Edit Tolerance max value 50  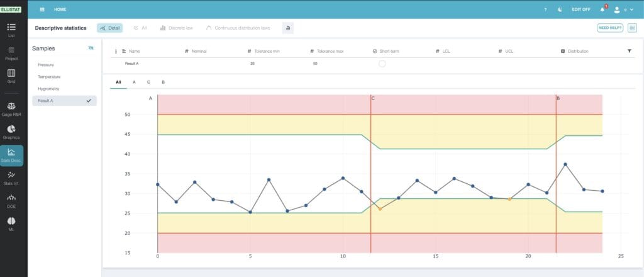[x=315, y=64]
